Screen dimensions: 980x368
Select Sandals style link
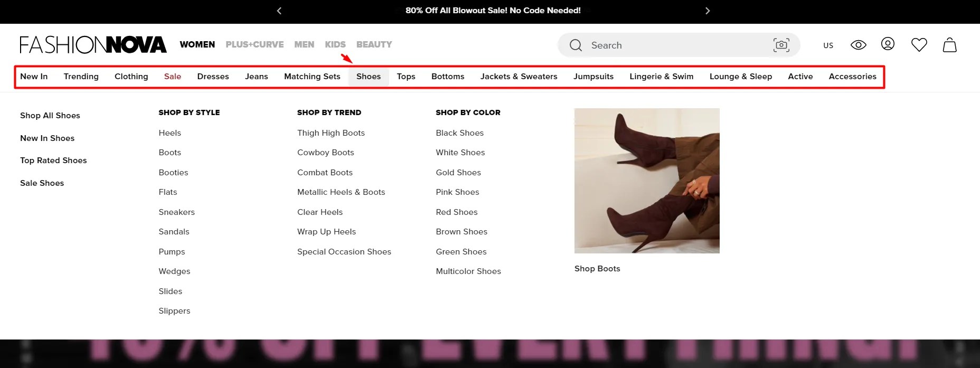pos(174,232)
